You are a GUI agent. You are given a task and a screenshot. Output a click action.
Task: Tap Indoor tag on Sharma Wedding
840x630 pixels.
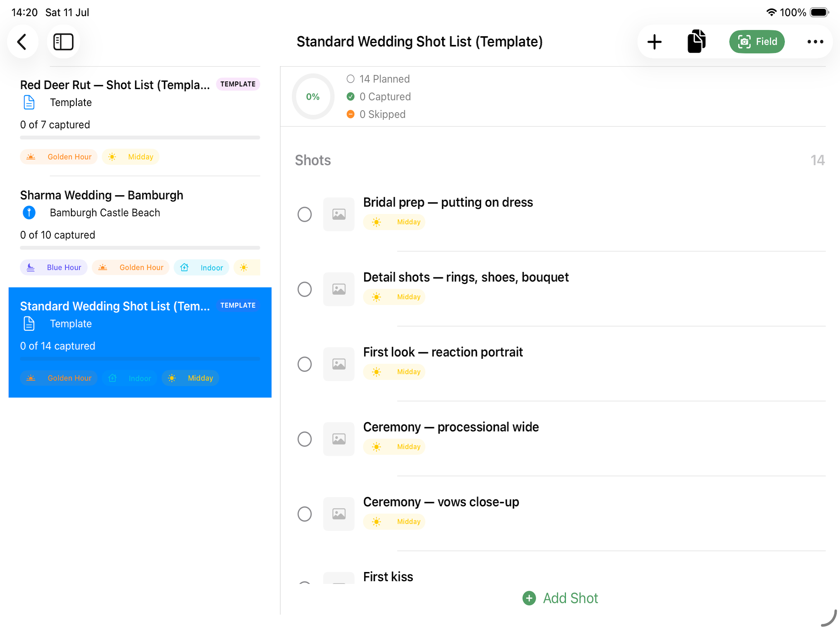tap(201, 267)
